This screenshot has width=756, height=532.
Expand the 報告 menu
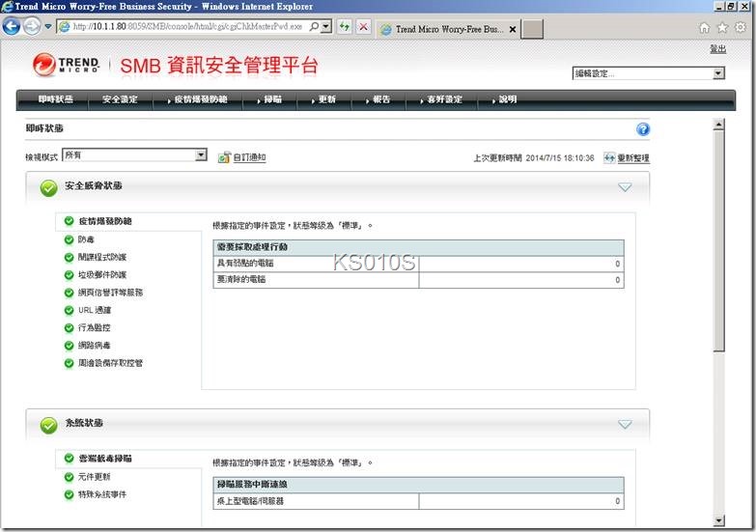tap(378, 99)
